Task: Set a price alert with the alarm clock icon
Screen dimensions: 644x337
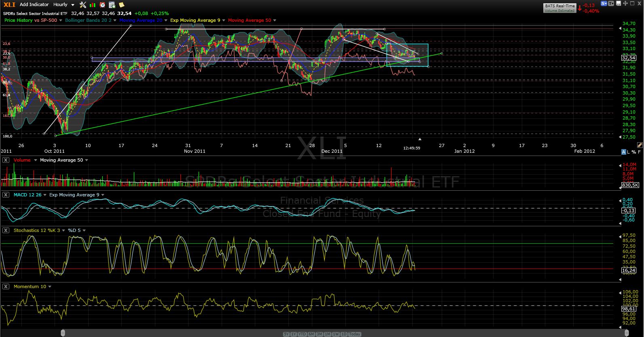Action: coord(102,5)
